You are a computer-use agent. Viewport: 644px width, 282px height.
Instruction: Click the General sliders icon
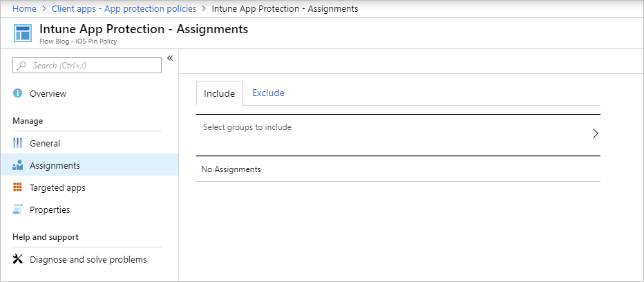[x=18, y=143]
